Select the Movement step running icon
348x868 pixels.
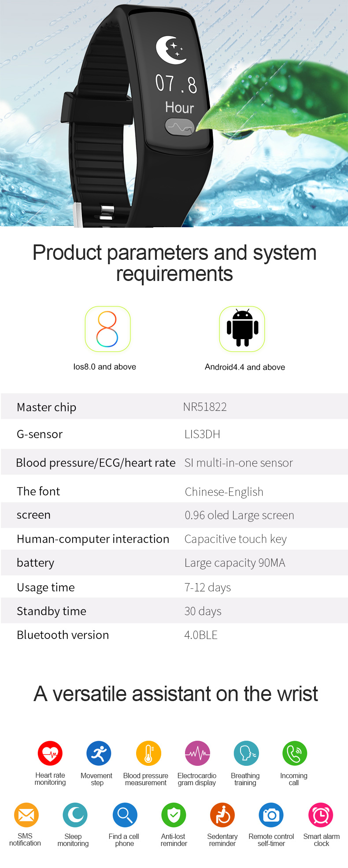click(99, 753)
